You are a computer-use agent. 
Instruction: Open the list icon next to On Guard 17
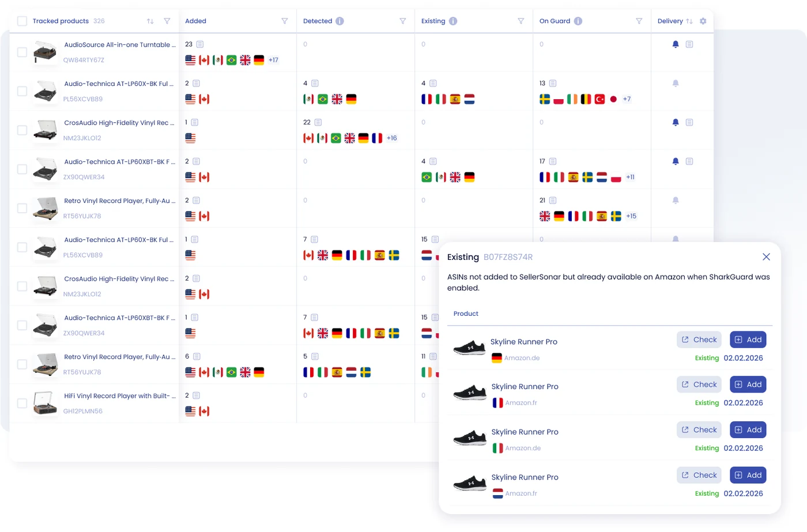[x=553, y=161]
